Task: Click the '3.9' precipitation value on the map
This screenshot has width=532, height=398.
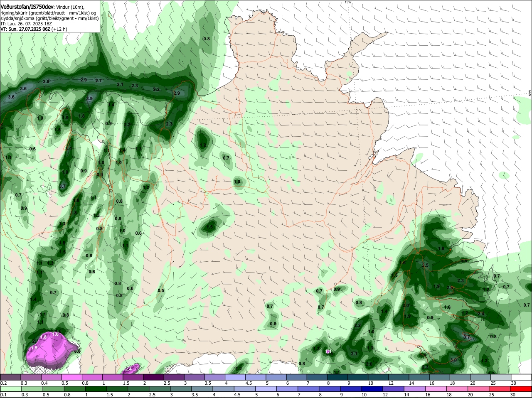Action: [89, 98]
